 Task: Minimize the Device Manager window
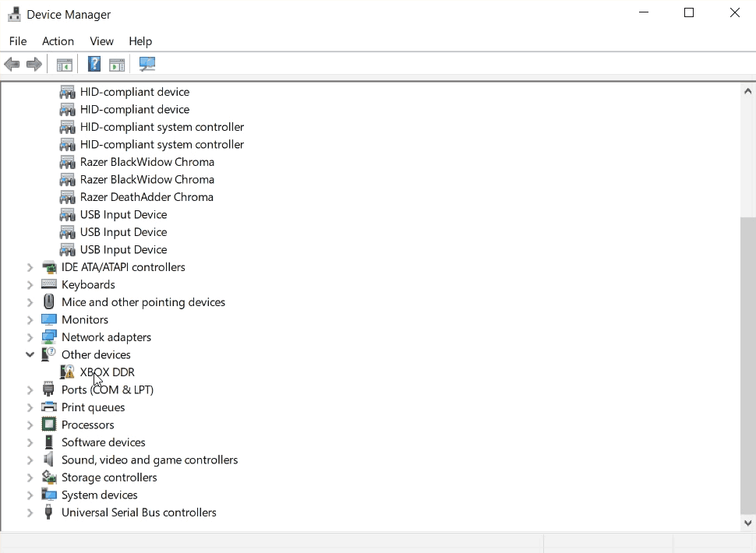point(644,13)
